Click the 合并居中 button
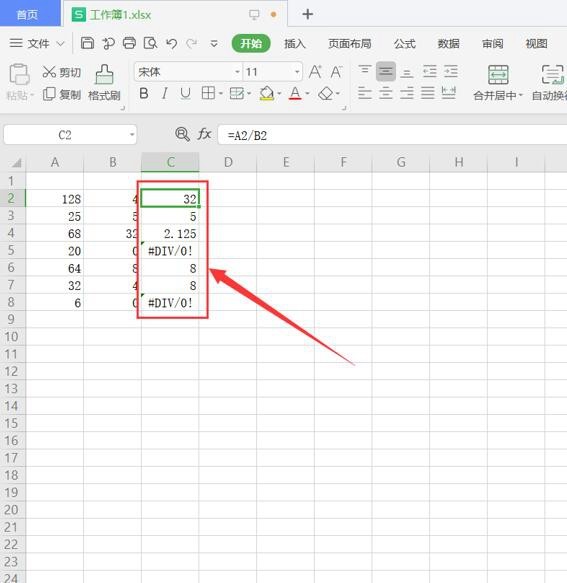 pyautogui.click(x=497, y=83)
